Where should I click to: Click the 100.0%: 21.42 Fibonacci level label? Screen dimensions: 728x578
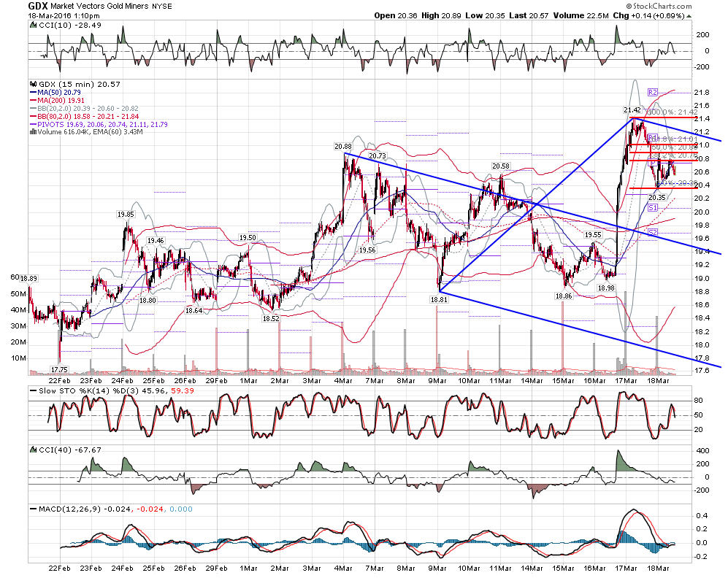click(673, 112)
